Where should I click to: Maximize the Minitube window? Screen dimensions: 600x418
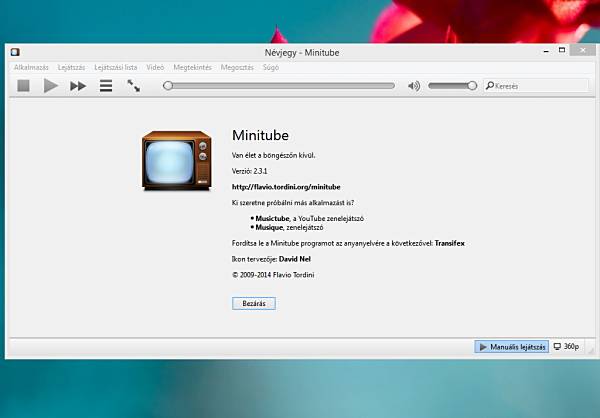click(x=562, y=51)
